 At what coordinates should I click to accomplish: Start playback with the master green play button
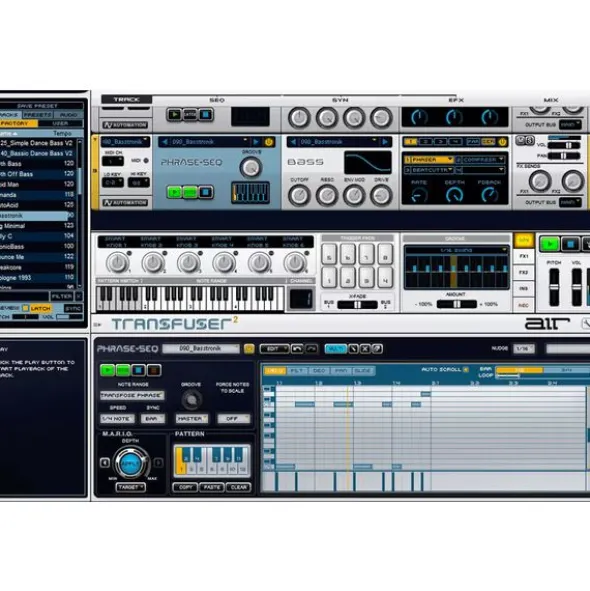(x=549, y=244)
